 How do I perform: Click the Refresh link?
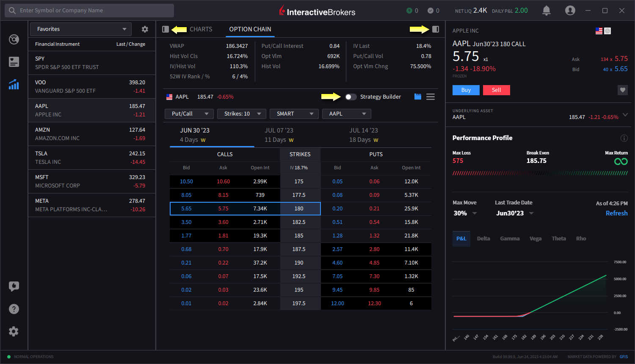(617, 213)
